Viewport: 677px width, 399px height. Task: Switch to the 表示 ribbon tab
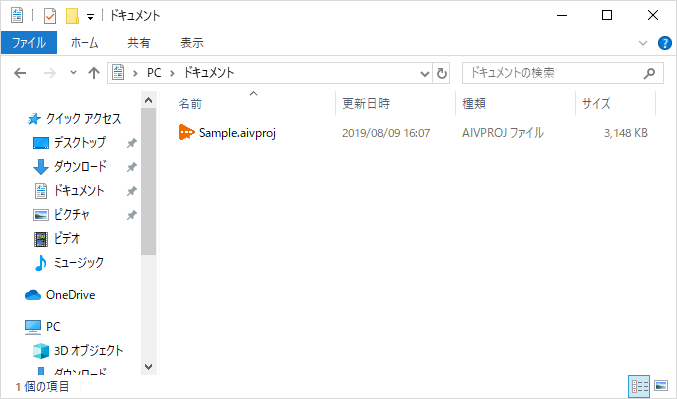coord(192,43)
